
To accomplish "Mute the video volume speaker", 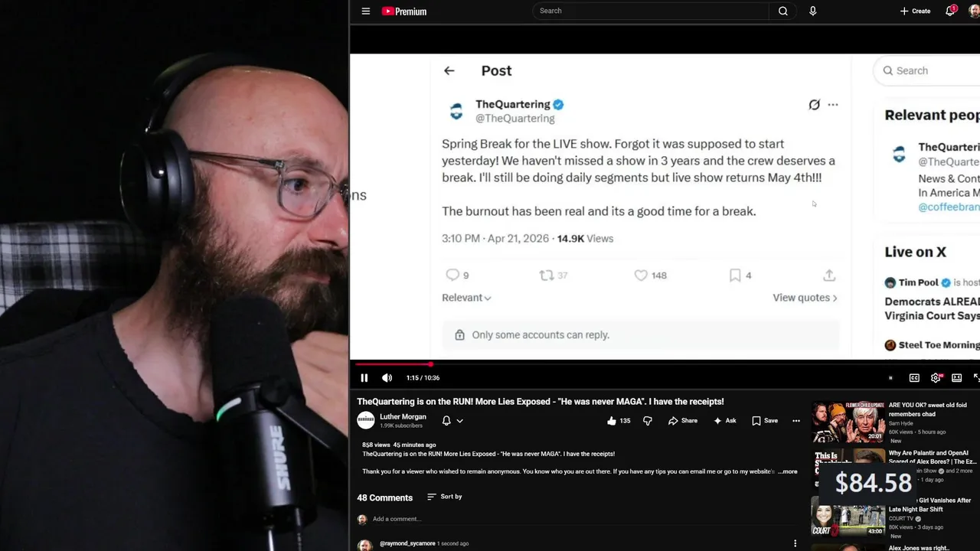I will click(x=387, y=378).
